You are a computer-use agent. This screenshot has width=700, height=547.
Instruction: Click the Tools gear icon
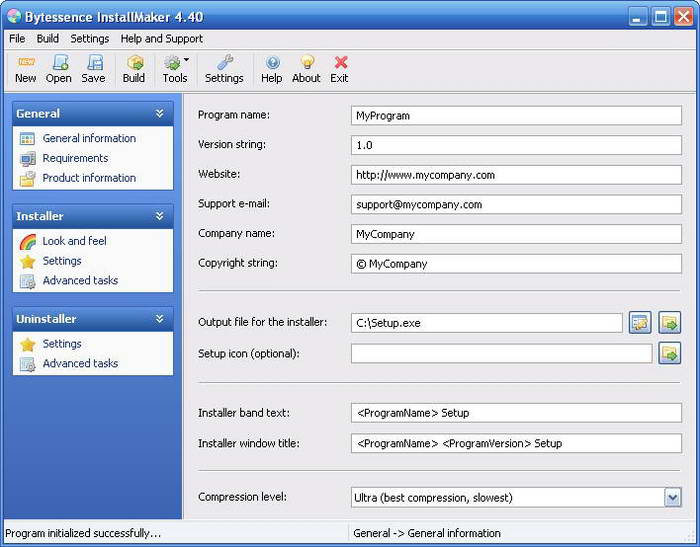coord(172,63)
